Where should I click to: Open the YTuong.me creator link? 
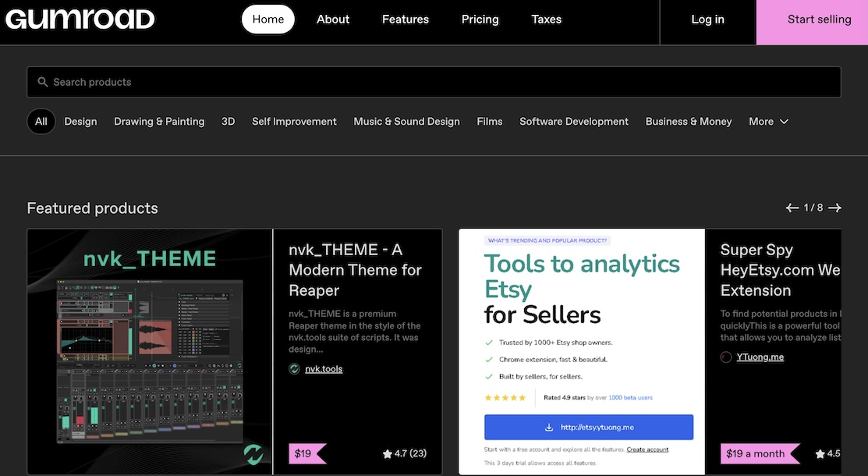click(x=760, y=357)
